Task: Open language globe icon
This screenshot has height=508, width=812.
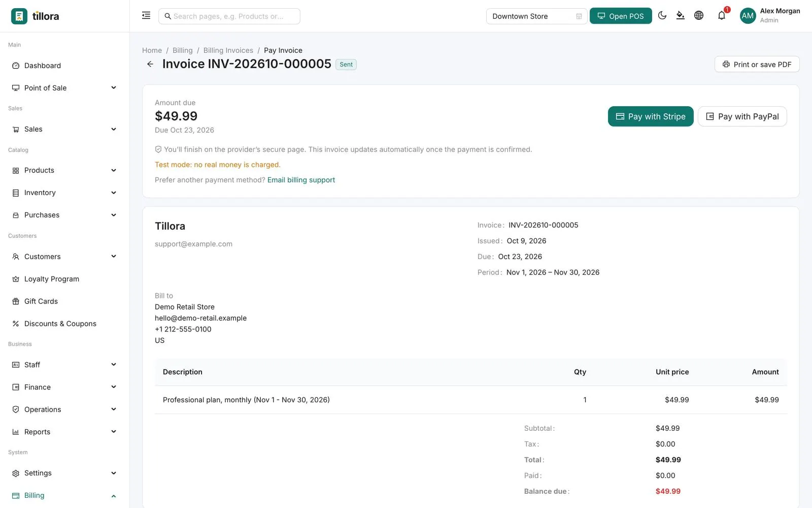Action: click(699, 16)
